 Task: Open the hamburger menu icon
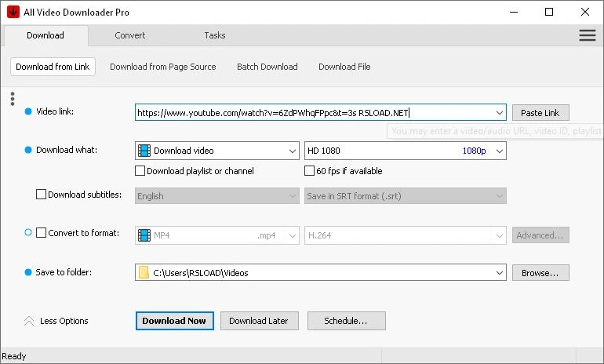click(587, 35)
